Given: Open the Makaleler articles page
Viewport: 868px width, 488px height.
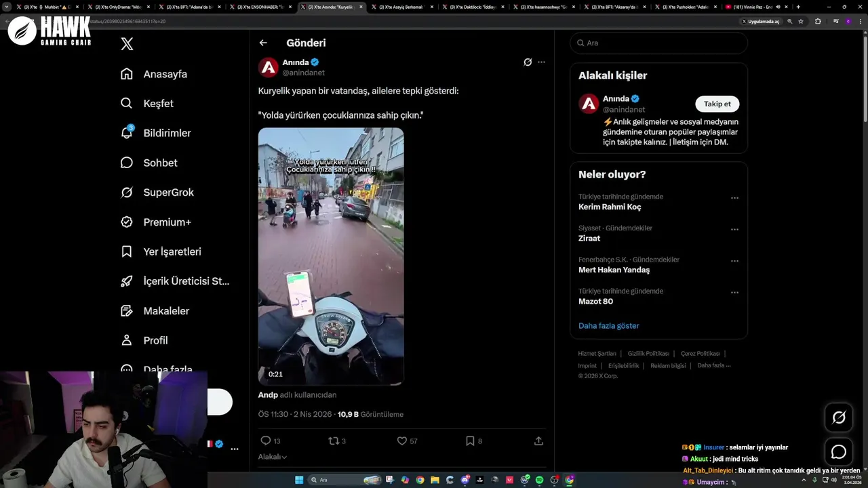Looking at the screenshot, I should pos(155,310).
